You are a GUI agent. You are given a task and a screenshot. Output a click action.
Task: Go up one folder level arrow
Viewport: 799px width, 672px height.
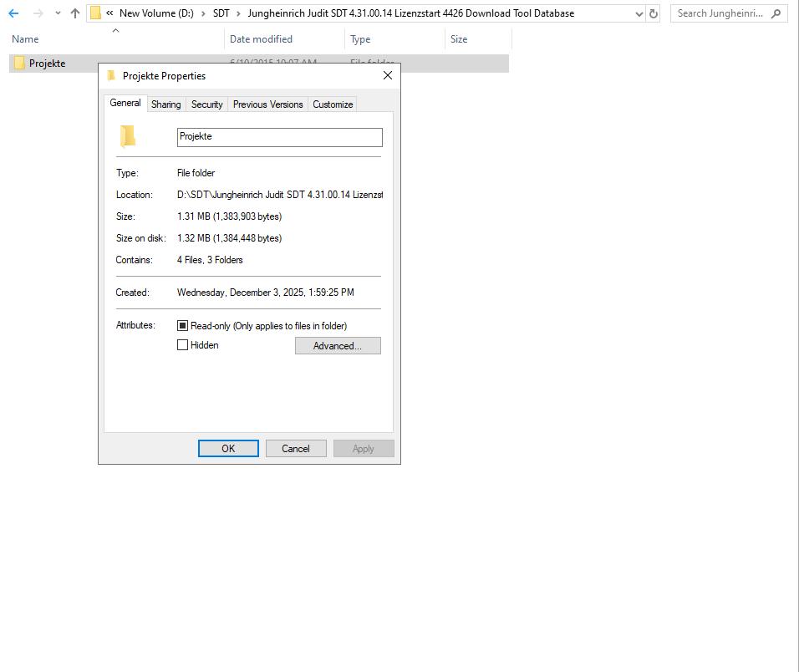(75, 13)
